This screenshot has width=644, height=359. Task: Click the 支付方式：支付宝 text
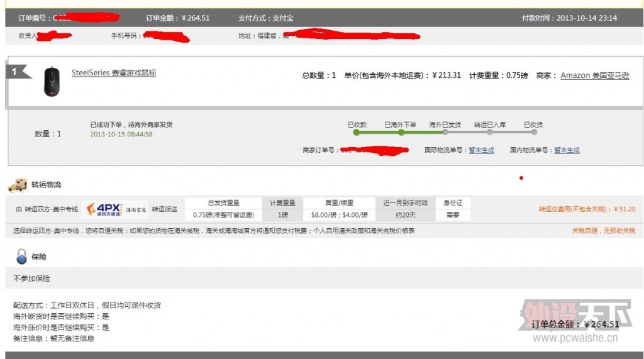(x=266, y=18)
